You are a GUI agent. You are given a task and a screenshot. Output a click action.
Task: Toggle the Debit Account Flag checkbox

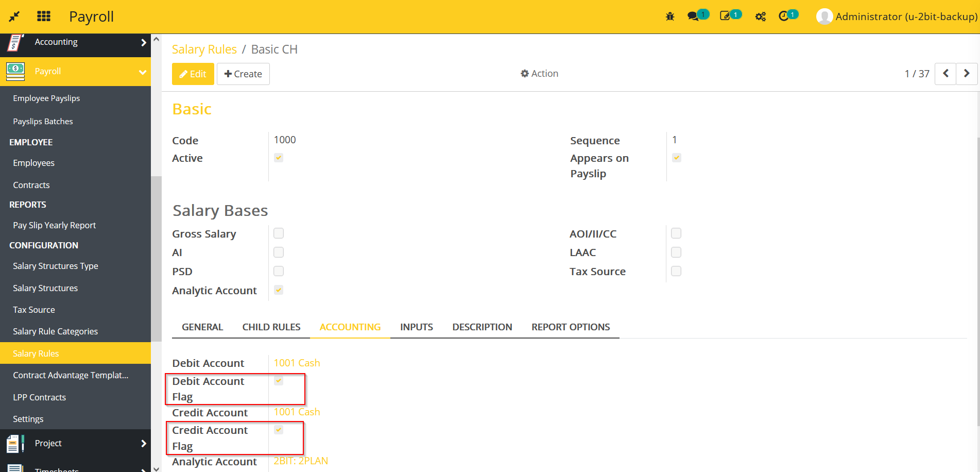pos(279,381)
